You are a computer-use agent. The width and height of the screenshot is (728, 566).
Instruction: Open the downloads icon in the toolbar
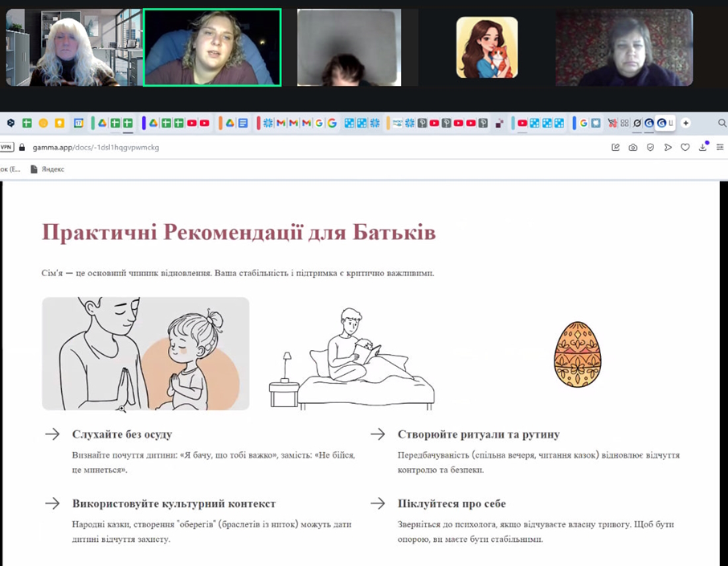click(702, 148)
